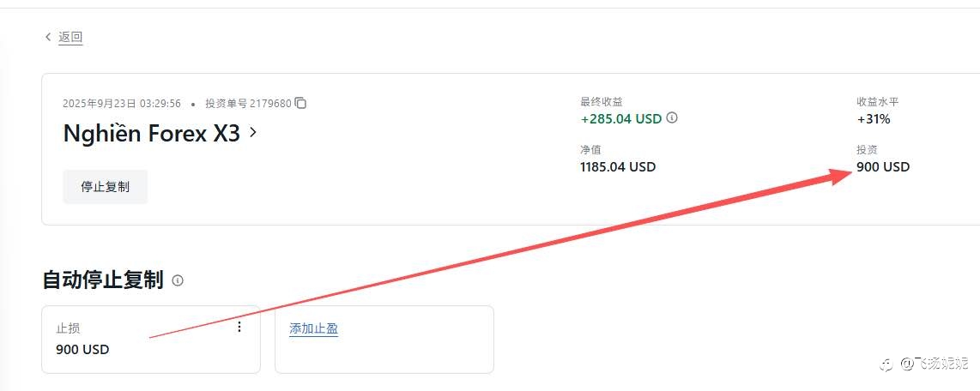Click the 投资 900 USD amount
The width and height of the screenshot is (980, 391).
coord(882,166)
